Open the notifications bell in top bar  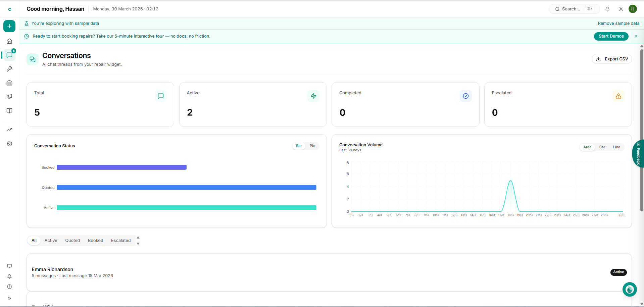[x=607, y=9]
